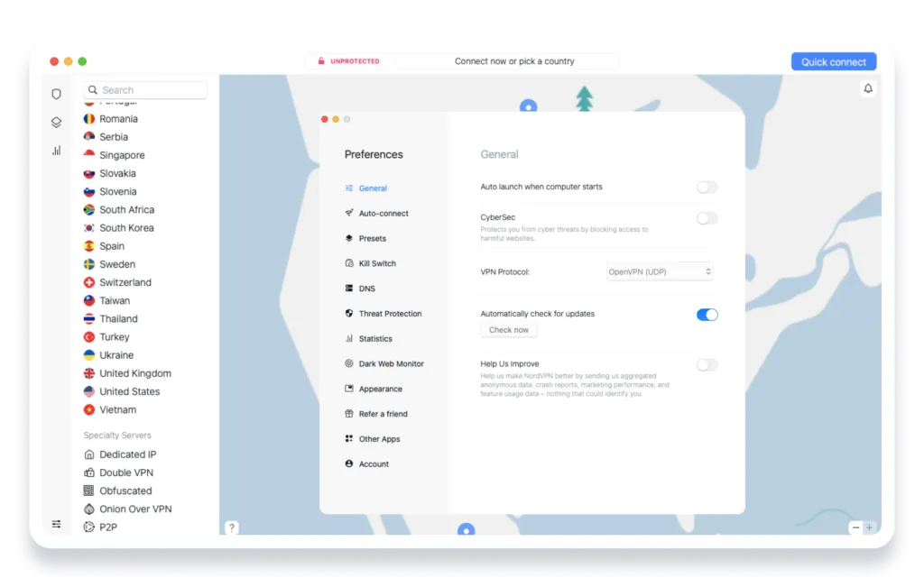The height and width of the screenshot is (587, 924).
Task: Click the Check now button
Action: point(509,330)
